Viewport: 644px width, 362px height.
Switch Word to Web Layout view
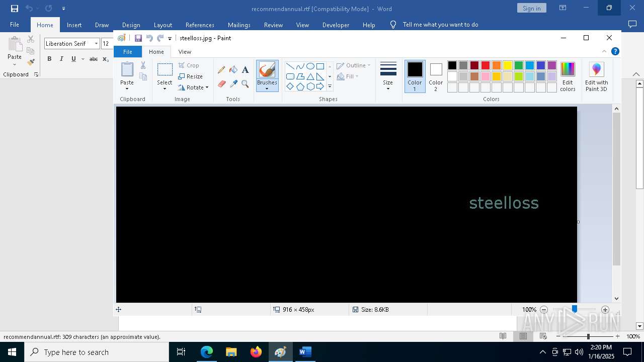tap(543, 336)
